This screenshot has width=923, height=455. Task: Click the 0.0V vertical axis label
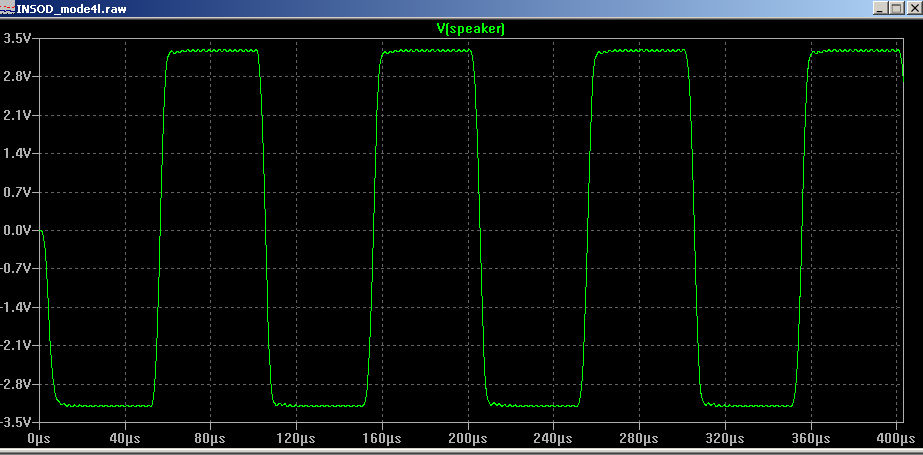pyautogui.click(x=18, y=230)
